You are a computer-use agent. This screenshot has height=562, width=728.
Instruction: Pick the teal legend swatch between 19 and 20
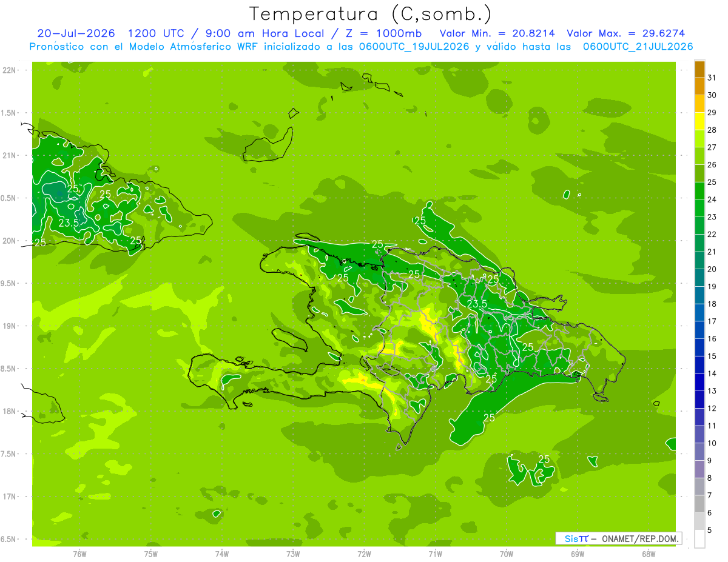[699, 278]
